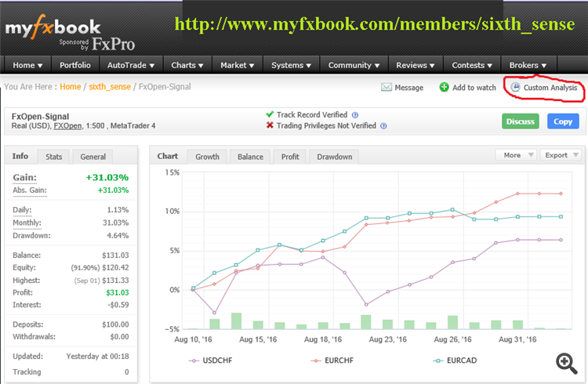Click the green Track Record Verified checkmark

point(270,114)
